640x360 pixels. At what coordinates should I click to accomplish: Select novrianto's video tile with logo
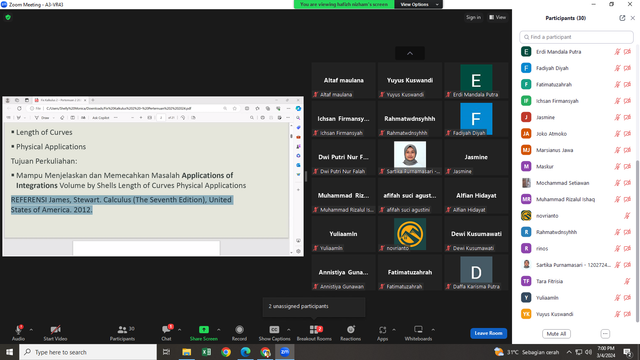410,234
